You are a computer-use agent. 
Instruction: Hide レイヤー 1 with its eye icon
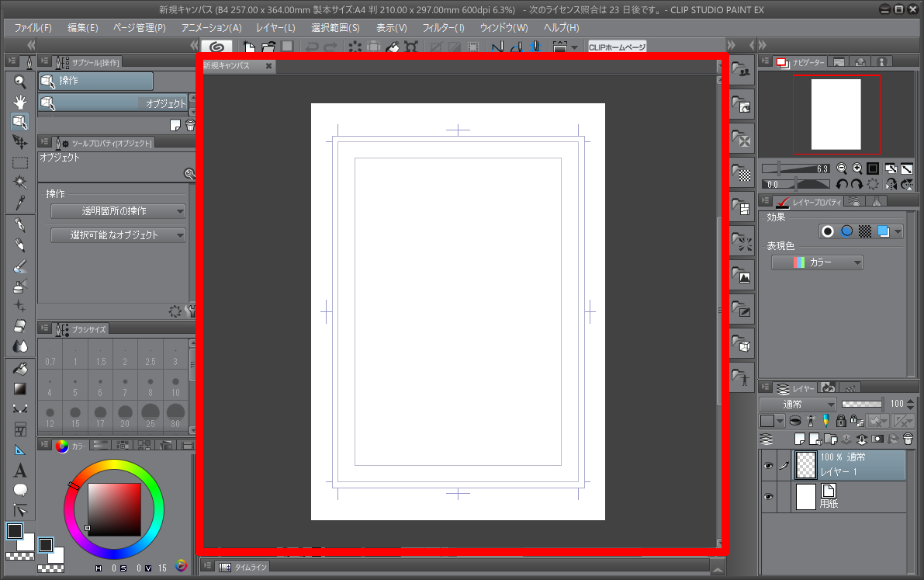768,465
